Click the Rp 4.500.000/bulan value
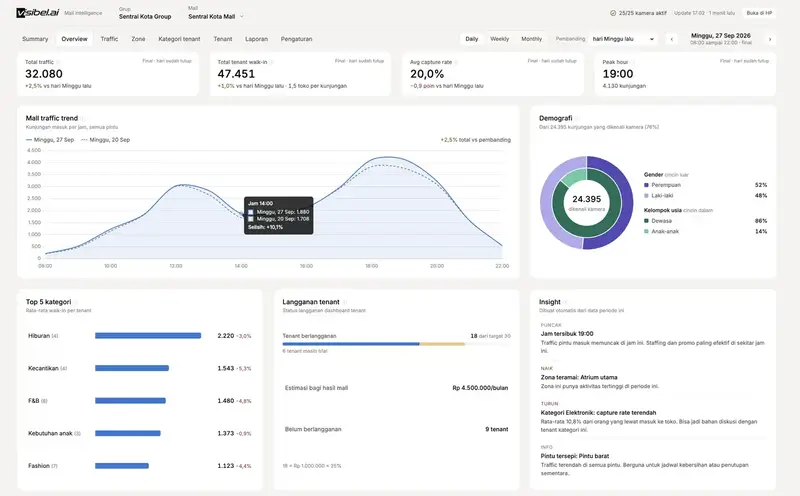The image size is (800, 496). (480, 388)
